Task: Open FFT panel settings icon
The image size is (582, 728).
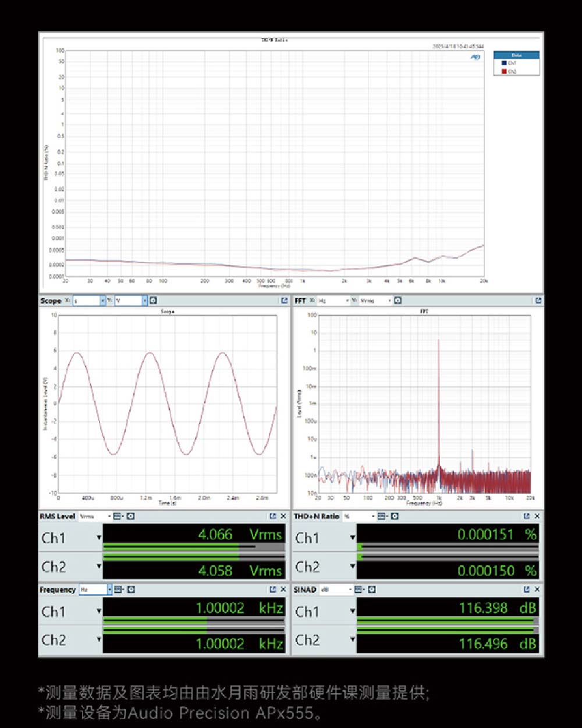Action: click(x=398, y=301)
